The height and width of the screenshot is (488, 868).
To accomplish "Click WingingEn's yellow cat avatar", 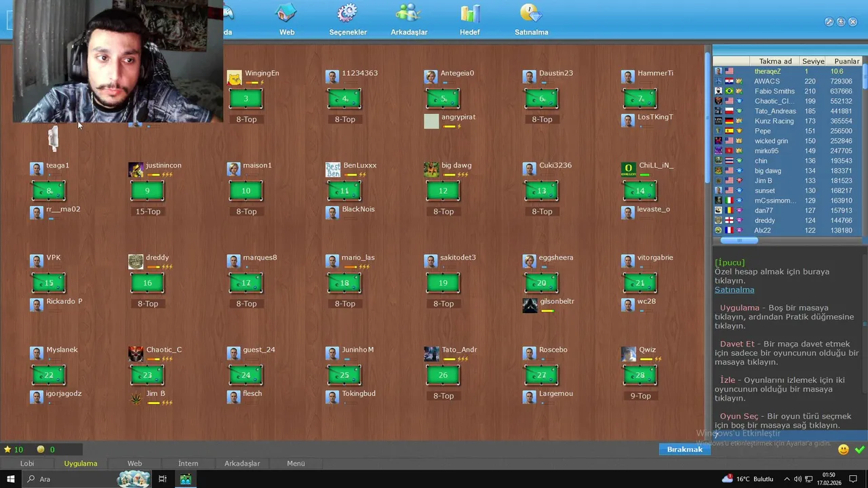I will click(234, 77).
